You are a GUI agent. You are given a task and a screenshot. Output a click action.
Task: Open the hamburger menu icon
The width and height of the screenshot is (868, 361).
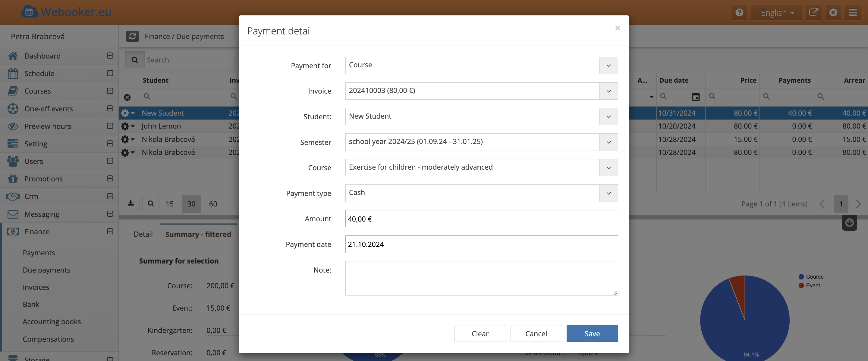pyautogui.click(x=853, y=12)
